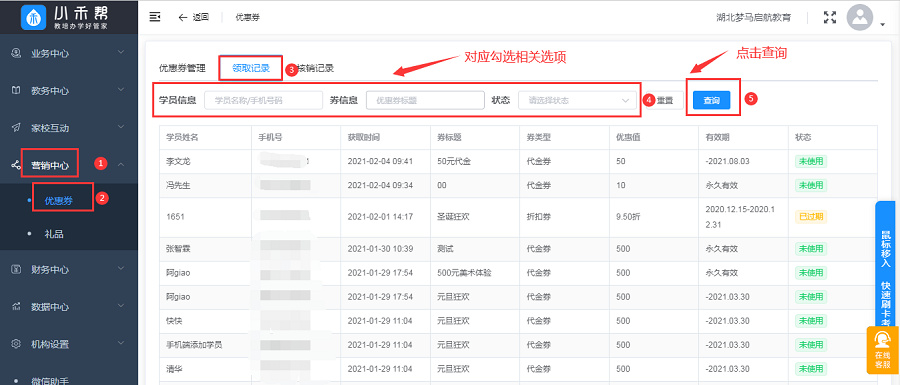Viewport: 900px width, 385px height.
Task: Open 微信助手 in the sidebar
Action: 50,380
